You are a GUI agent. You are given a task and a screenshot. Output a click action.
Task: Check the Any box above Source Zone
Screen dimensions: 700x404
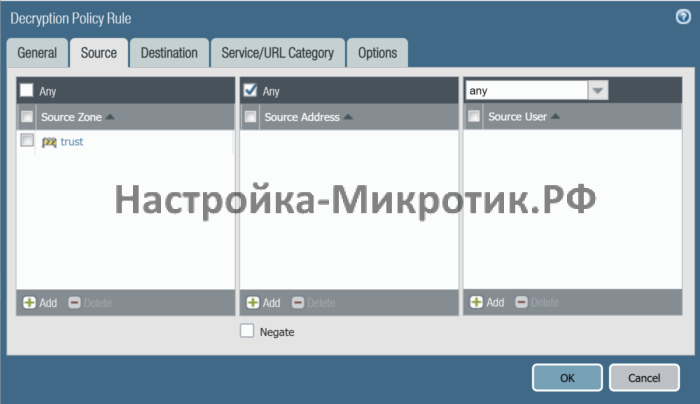click(x=26, y=90)
